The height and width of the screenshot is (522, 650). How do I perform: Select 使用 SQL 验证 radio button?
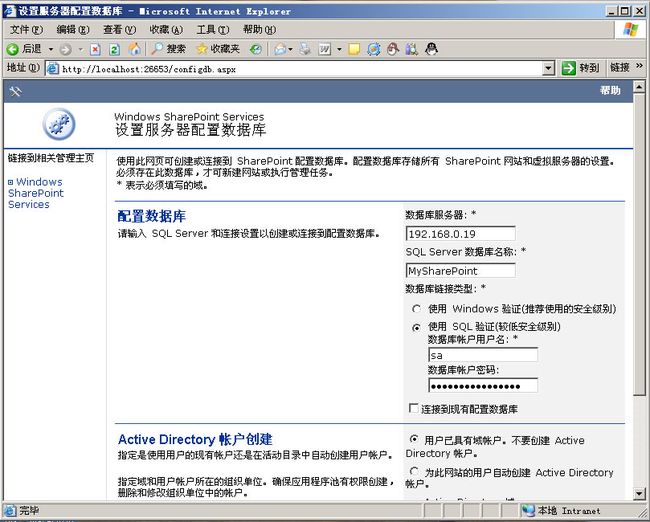[x=416, y=327]
